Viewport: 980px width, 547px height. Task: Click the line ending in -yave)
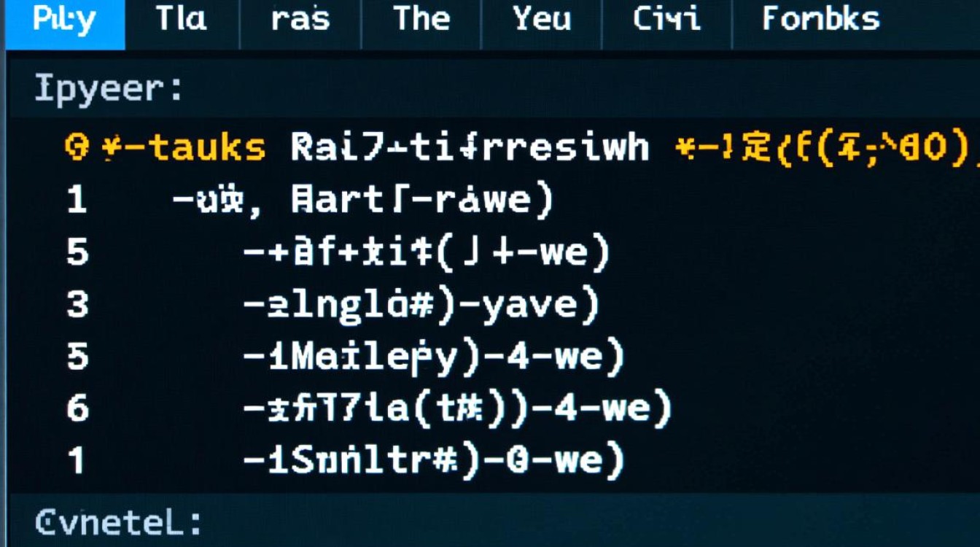click(420, 305)
